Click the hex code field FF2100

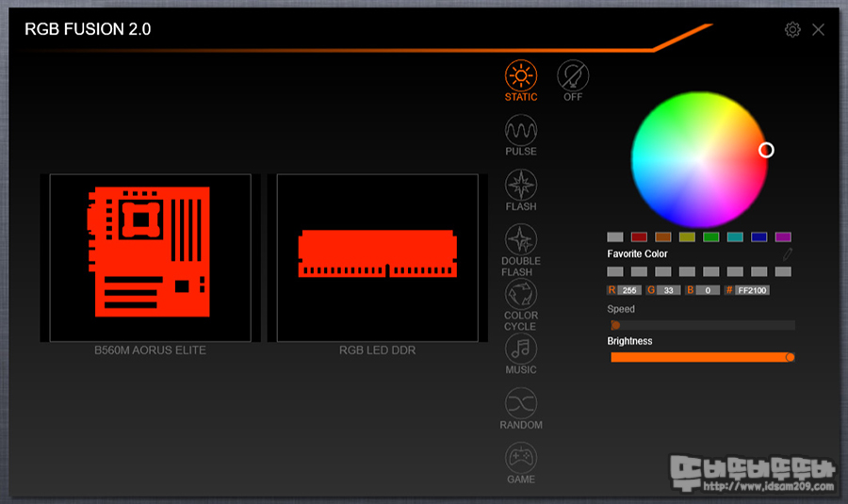pyautogui.click(x=752, y=290)
